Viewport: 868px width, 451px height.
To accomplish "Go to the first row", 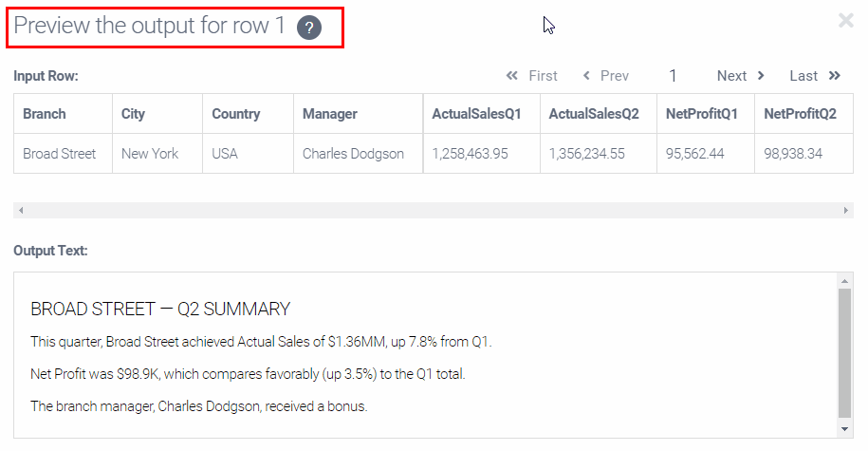I will 532,76.
